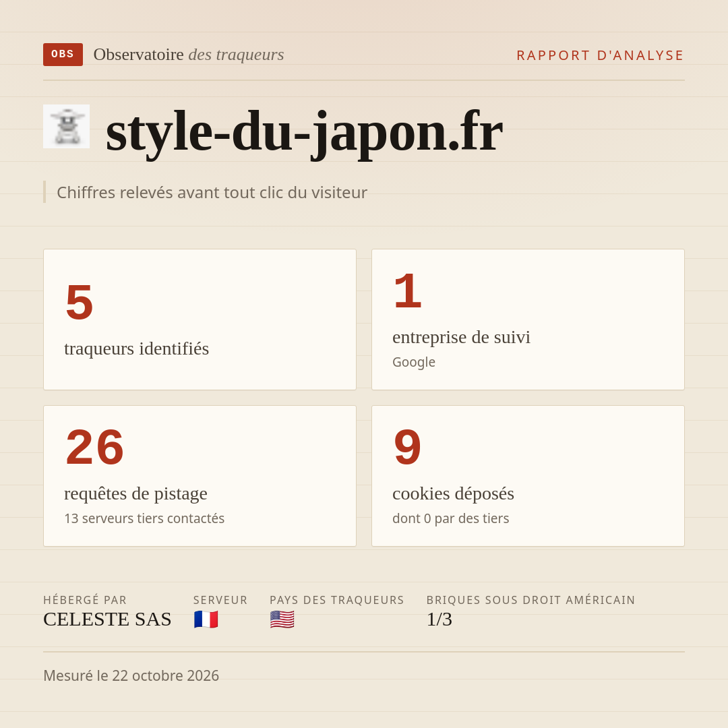Click the requêtes de pistage label
The height and width of the screenshot is (728, 728).
coord(135,493)
